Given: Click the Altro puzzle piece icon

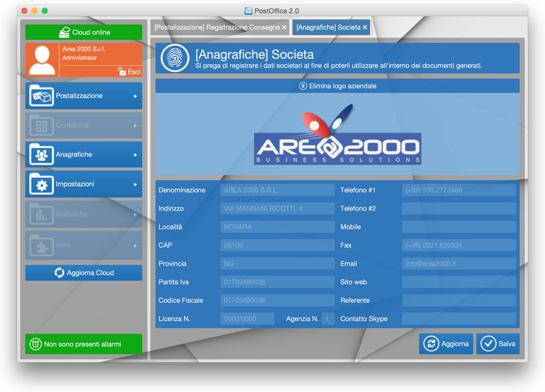Looking at the screenshot, I should pos(42,245).
